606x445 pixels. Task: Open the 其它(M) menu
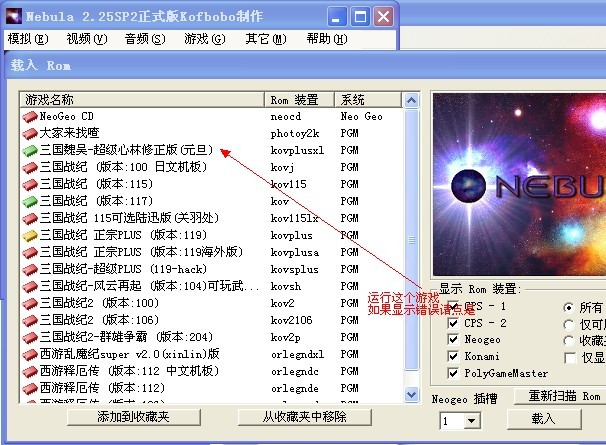266,39
